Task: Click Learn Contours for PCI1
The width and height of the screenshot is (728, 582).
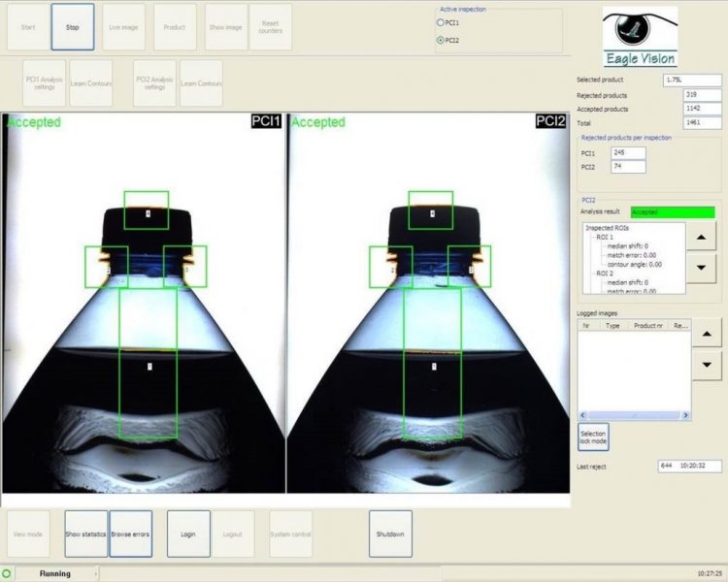Action: [91, 83]
